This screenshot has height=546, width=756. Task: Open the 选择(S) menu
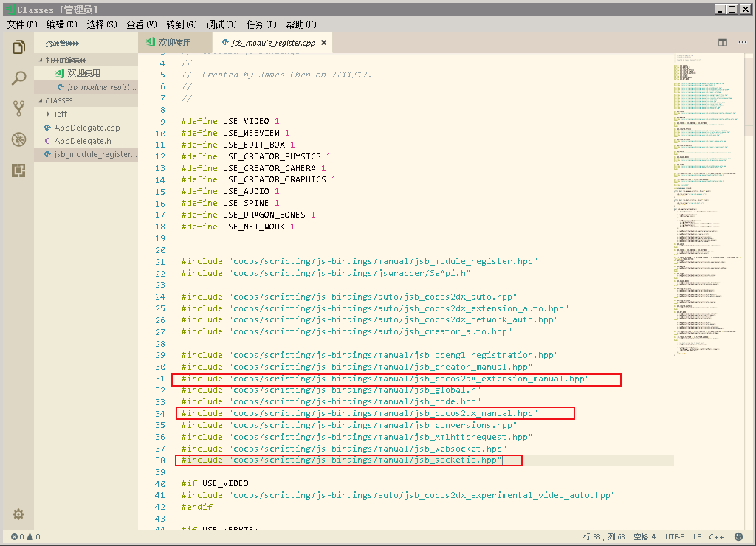[102, 24]
